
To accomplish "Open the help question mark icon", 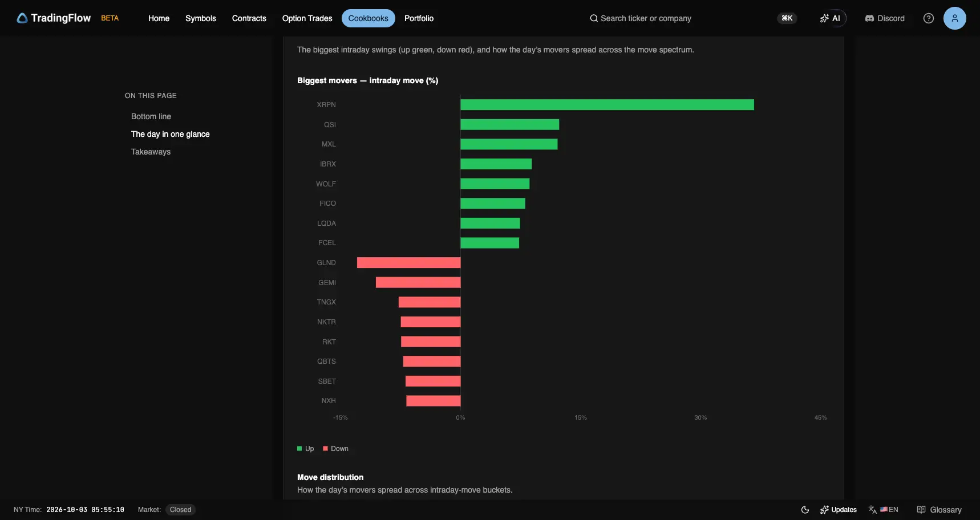I will [929, 18].
